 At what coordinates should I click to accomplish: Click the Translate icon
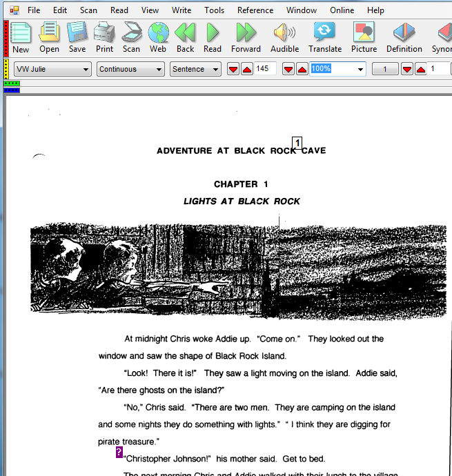click(324, 32)
